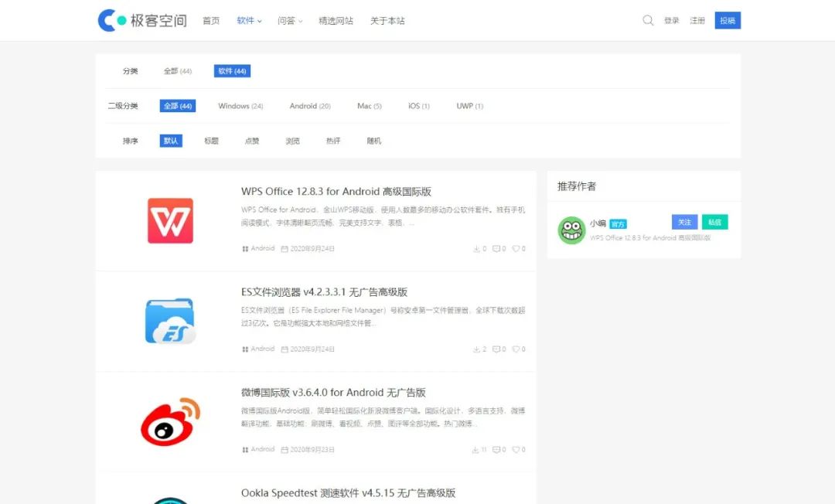Sort the list by 浏览
This screenshot has height=504, width=835.
[292, 141]
